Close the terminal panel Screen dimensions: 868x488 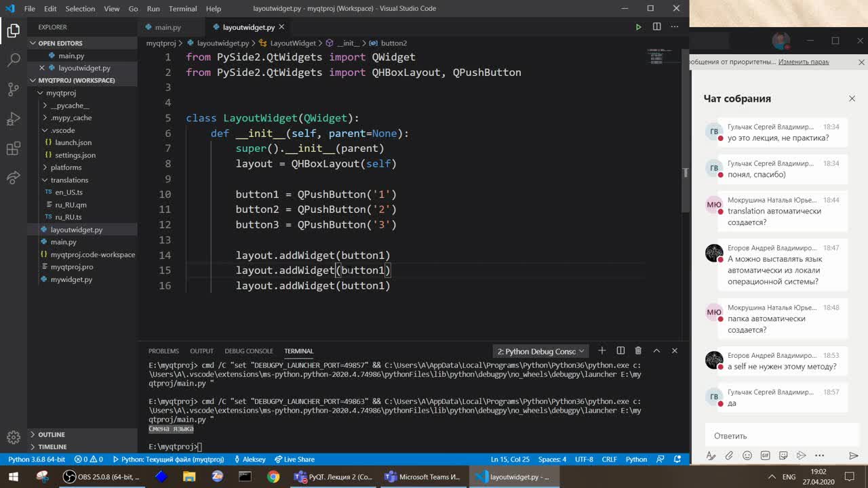(674, 350)
